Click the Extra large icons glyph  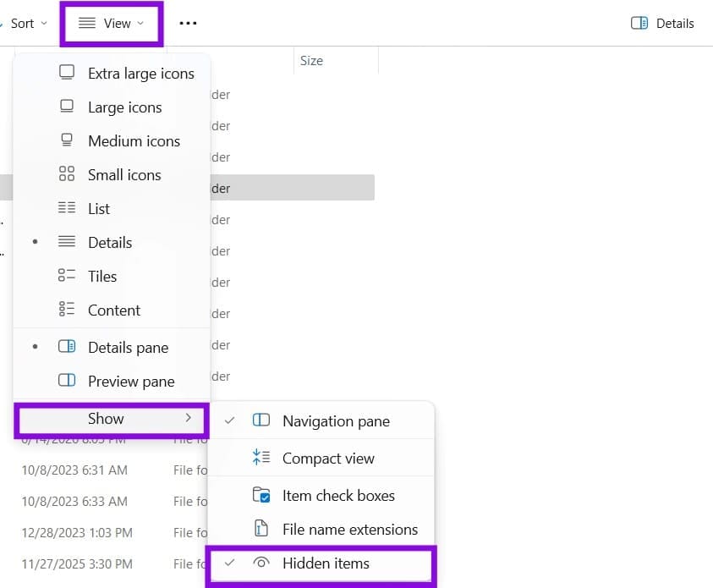(67, 72)
